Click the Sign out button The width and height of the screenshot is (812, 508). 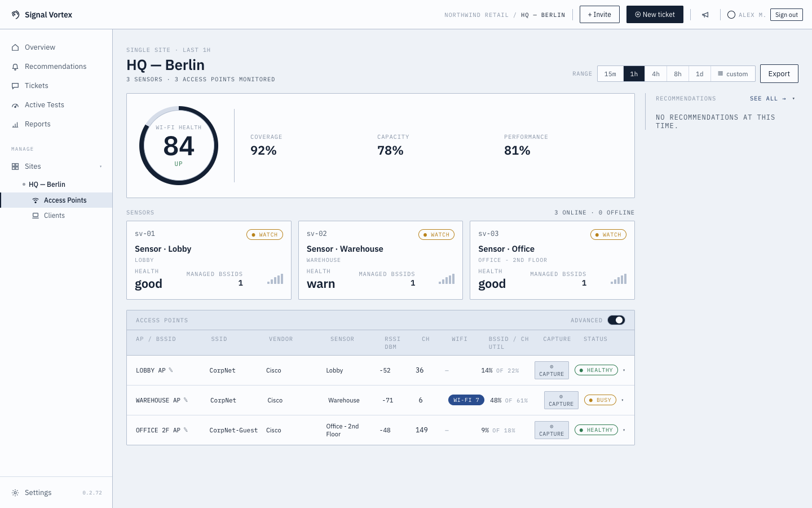[x=787, y=15]
